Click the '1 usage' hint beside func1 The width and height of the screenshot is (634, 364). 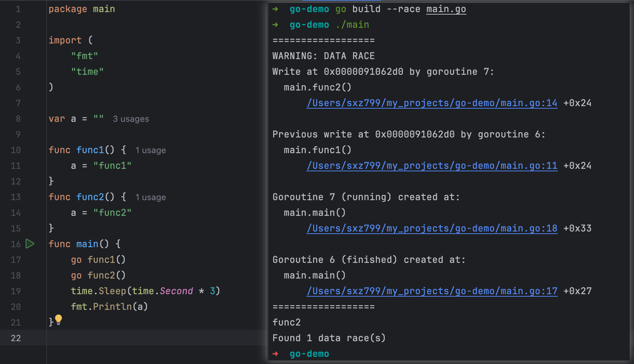[150, 150]
